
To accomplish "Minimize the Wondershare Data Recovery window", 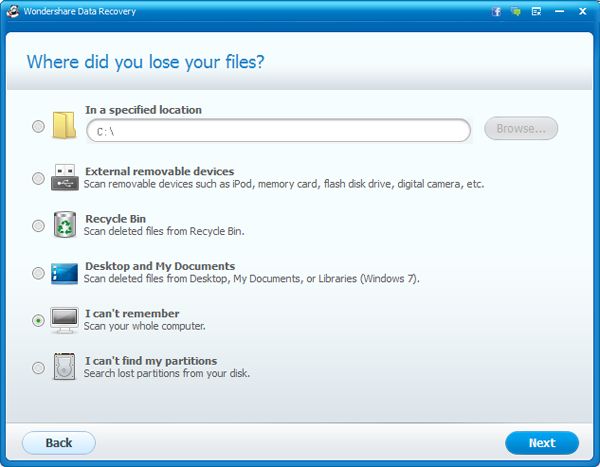I will click(559, 12).
